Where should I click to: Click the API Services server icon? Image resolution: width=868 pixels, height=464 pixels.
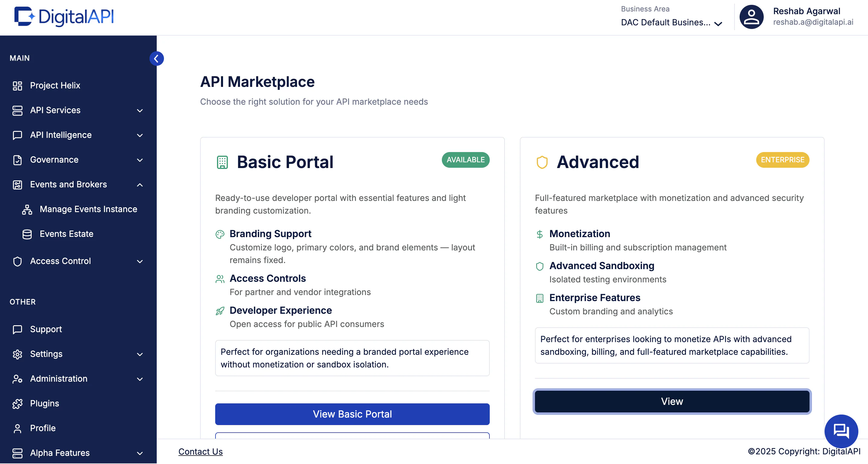click(17, 110)
